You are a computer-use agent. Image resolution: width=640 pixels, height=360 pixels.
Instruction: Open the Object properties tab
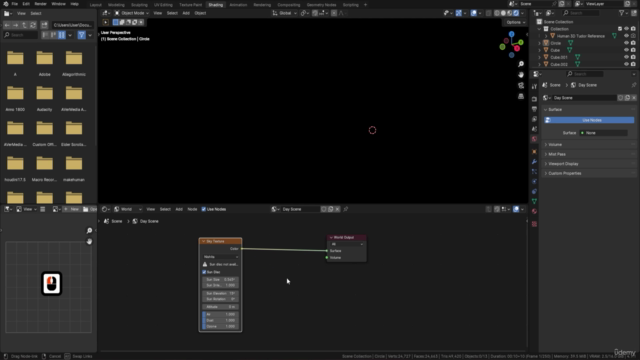tap(534, 152)
